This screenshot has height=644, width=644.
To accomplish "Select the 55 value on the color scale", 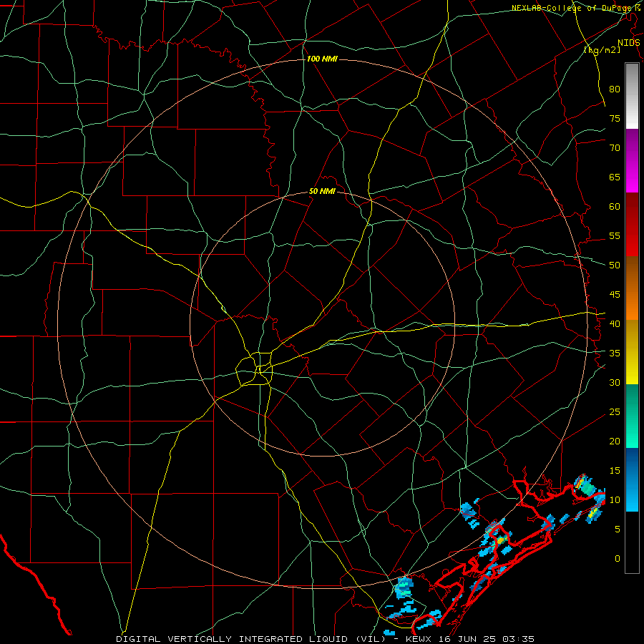I will click(x=615, y=236).
